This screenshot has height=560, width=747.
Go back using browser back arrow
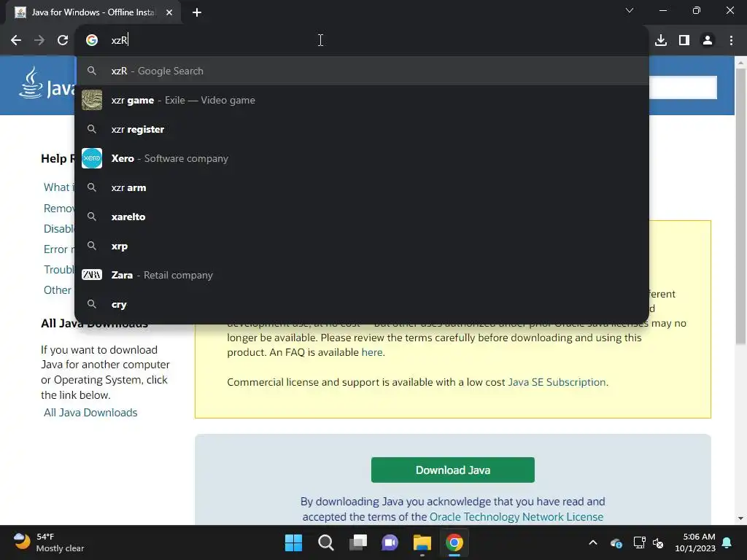[x=16, y=40]
